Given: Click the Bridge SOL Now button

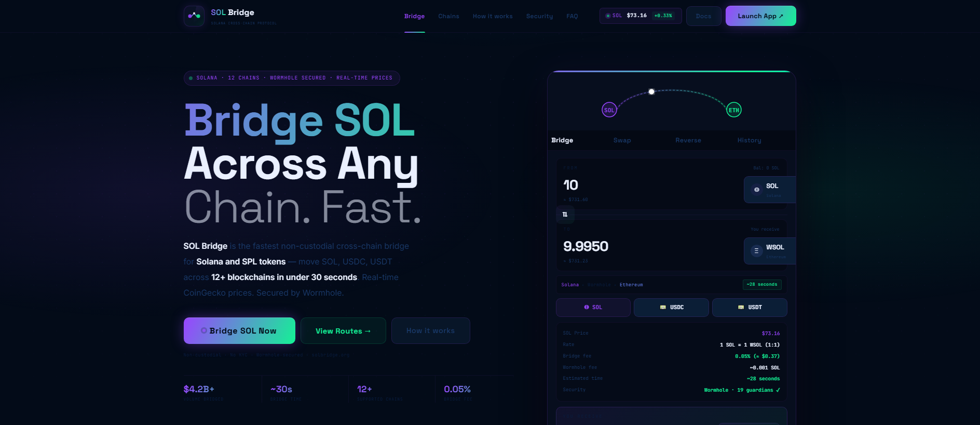Looking at the screenshot, I should [x=239, y=331].
